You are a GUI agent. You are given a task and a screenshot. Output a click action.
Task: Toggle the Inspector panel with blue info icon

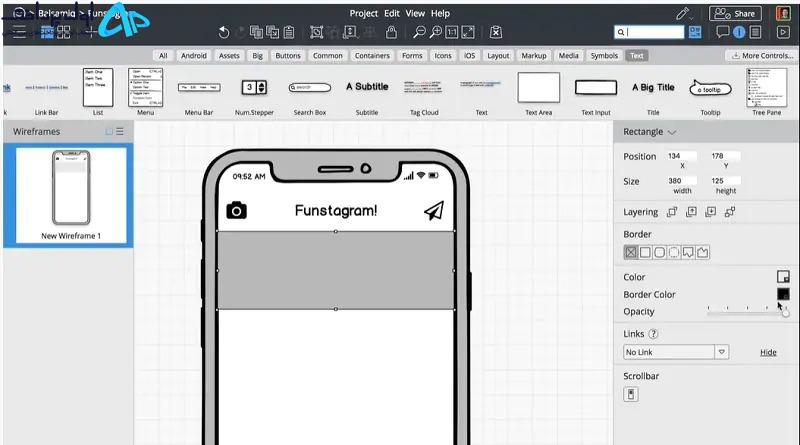(739, 32)
